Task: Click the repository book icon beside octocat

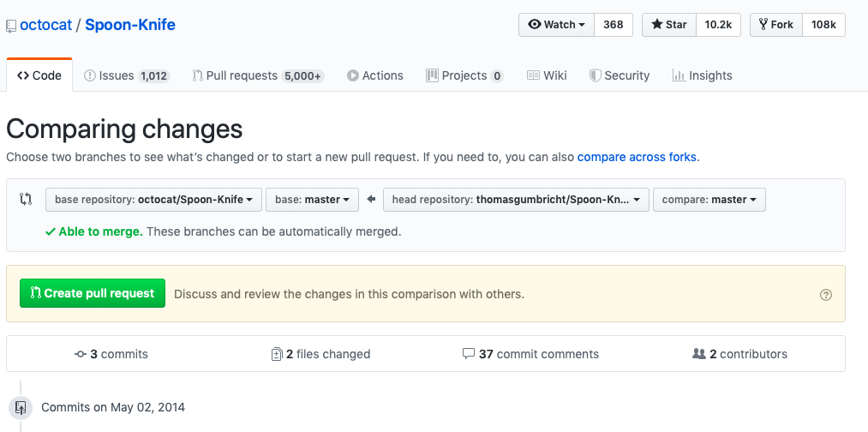Action: point(11,26)
